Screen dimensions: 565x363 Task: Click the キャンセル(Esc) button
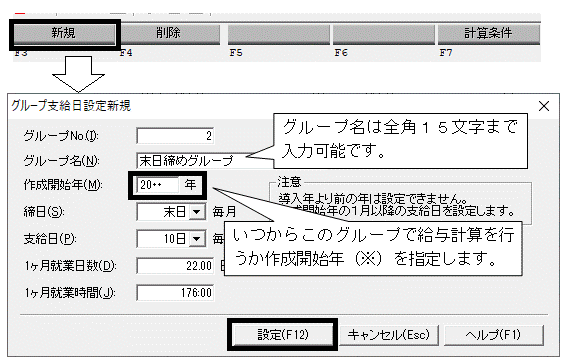pyautogui.click(x=389, y=335)
